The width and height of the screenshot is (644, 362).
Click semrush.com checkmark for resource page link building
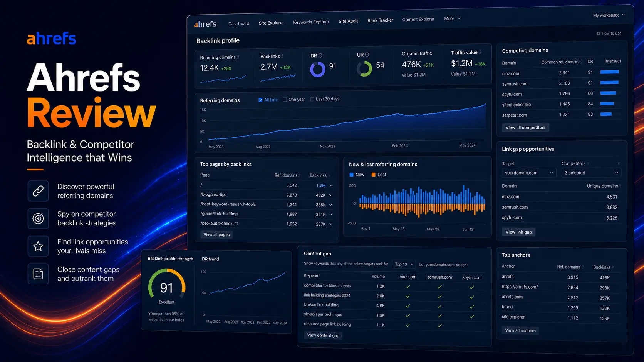coord(439,326)
